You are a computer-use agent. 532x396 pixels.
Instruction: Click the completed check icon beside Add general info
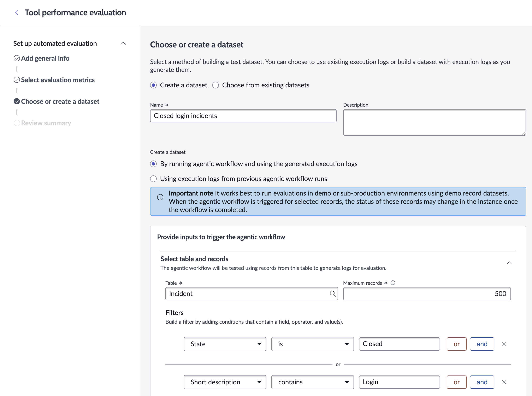[17, 58]
